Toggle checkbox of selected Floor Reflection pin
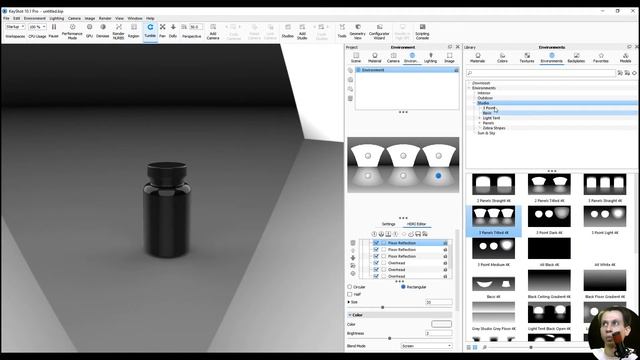 tap(376, 243)
